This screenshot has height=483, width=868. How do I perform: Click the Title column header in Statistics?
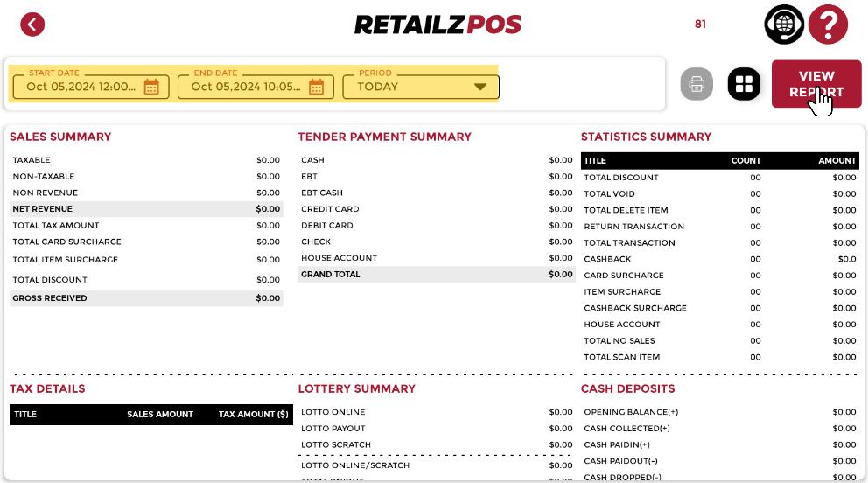[595, 160]
